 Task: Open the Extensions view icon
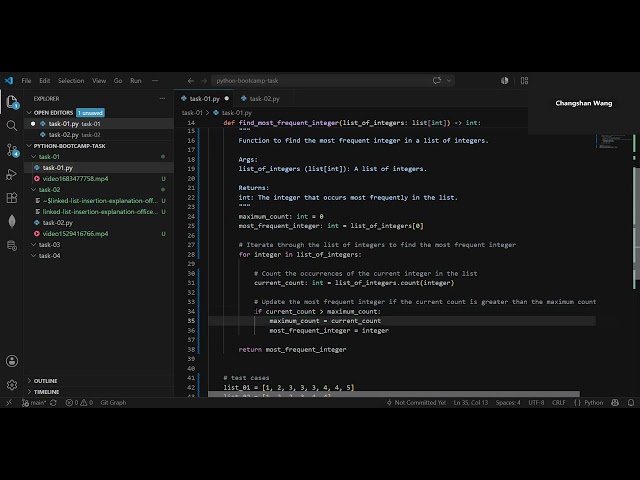point(12,198)
